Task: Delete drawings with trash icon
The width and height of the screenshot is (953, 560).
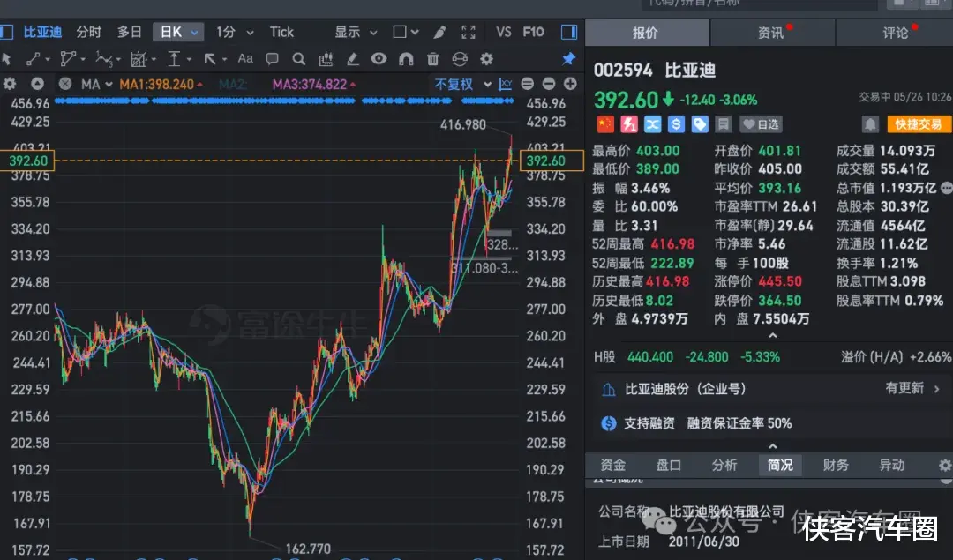Action: tap(432, 59)
